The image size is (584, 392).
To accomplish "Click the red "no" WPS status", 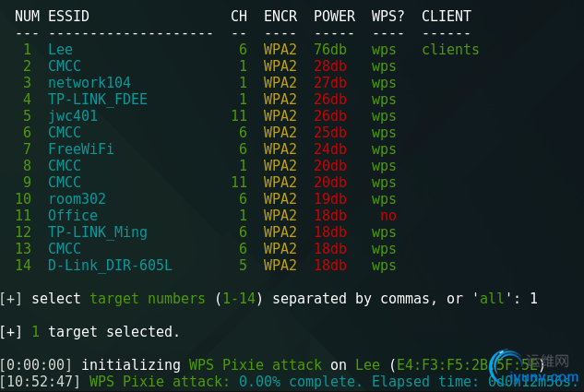I will (x=387, y=215).
